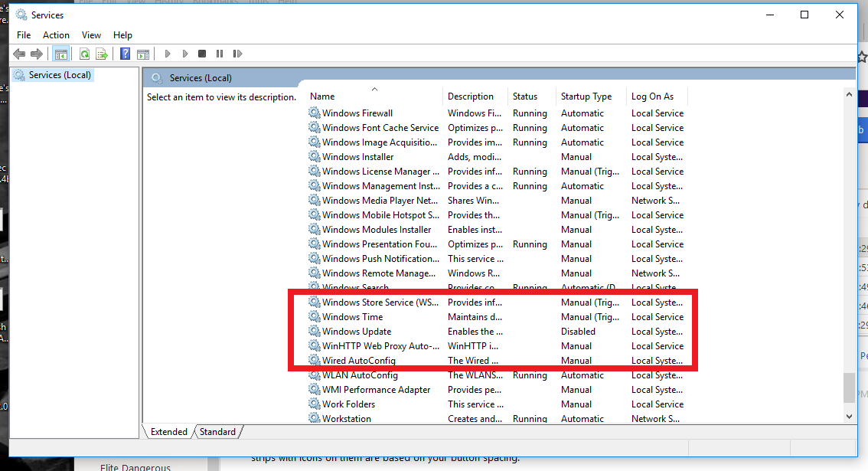Click the Workstation service name
The width and height of the screenshot is (868, 471).
[347, 418]
